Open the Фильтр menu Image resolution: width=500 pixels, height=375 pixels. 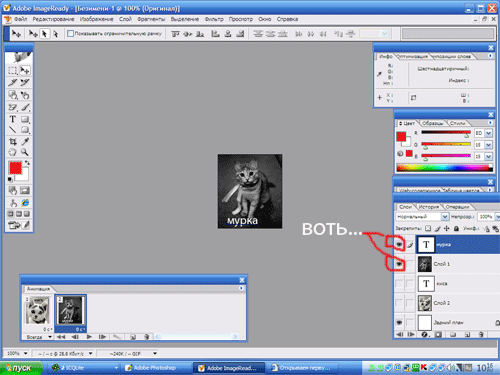coord(214,19)
